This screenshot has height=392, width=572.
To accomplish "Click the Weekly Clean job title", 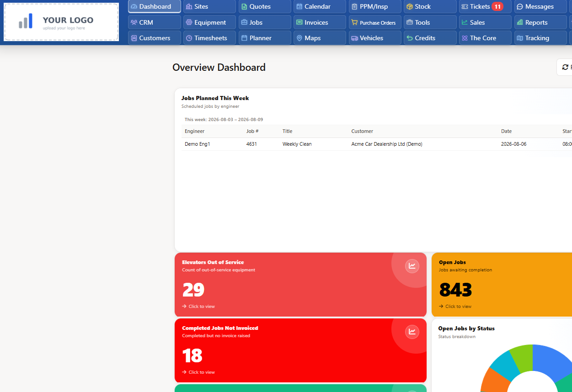I will point(297,144).
